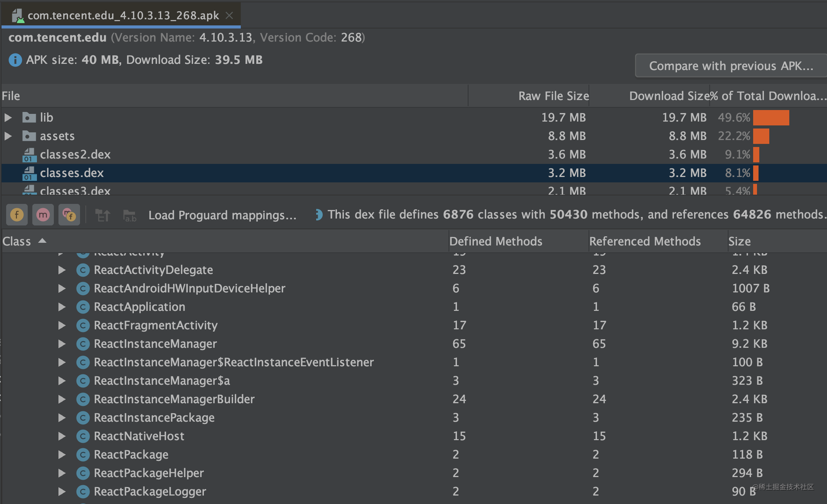Toggle show all referenced methods or fields
827x504 pixels.
(69, 215)
